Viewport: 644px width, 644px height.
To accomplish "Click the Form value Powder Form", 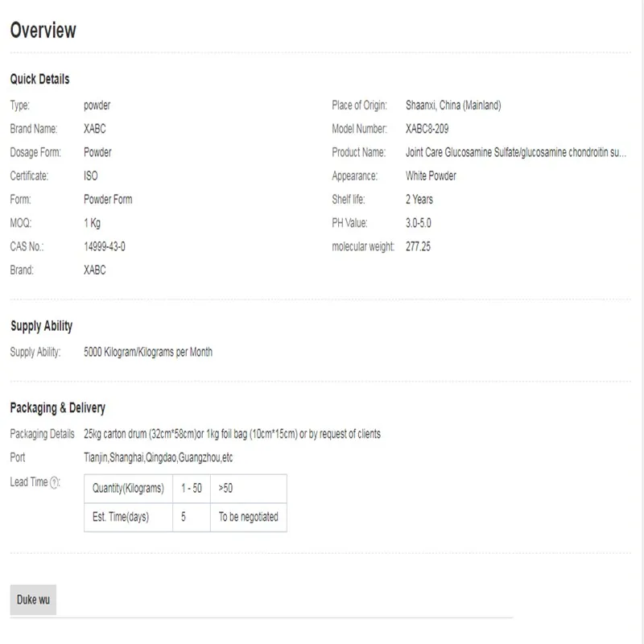I will [x=108, y=200].
